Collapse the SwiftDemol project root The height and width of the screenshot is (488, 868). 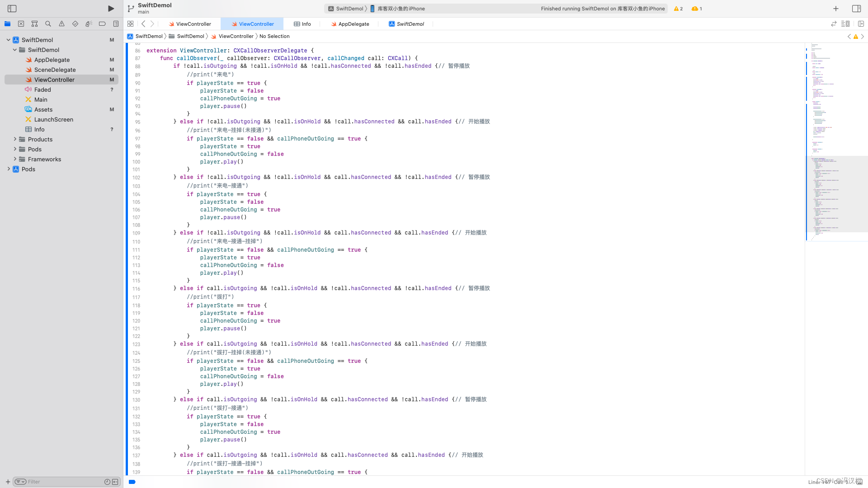(8, 40)
